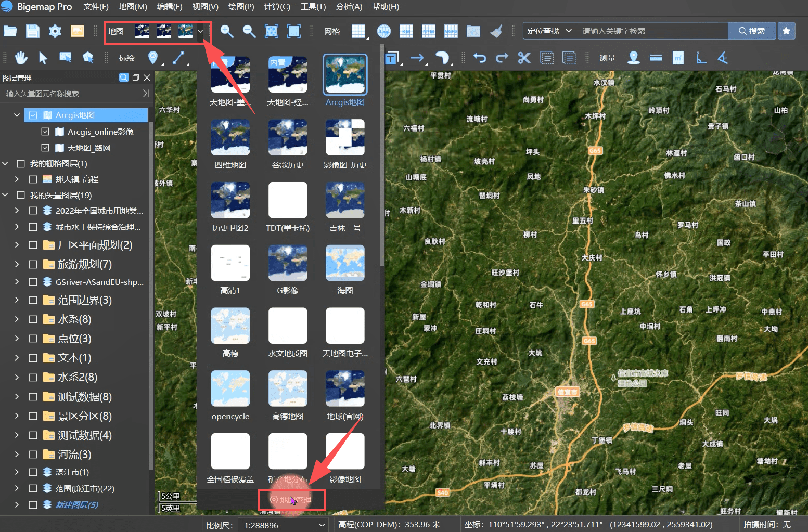Click the redo arrow icon

502,58
